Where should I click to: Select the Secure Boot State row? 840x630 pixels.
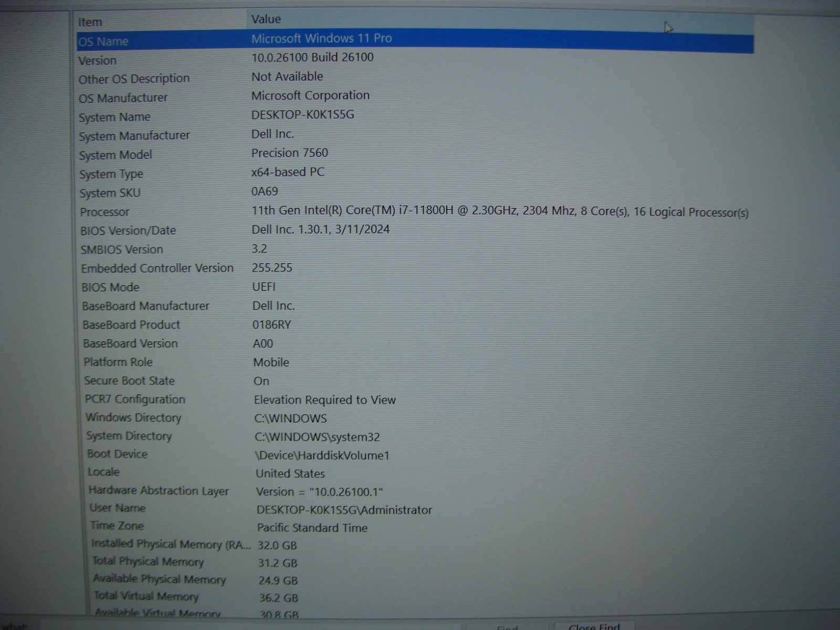click(129, 381)
